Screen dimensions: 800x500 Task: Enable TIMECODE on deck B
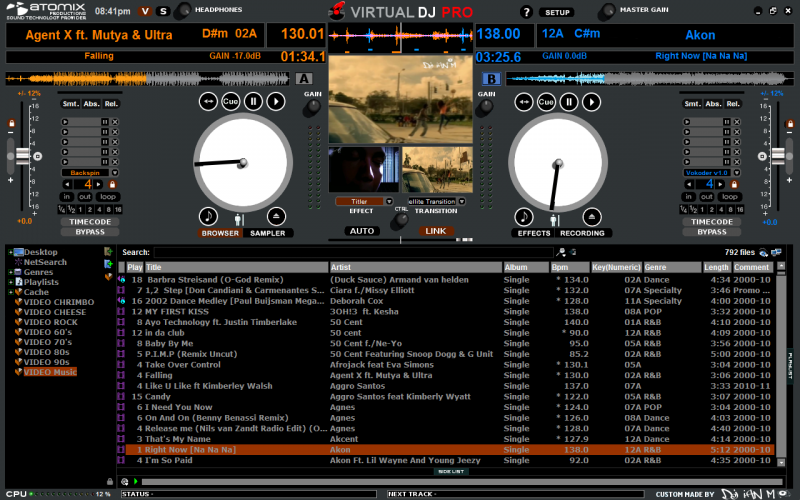pyautogui.click(x=712, y=222)
